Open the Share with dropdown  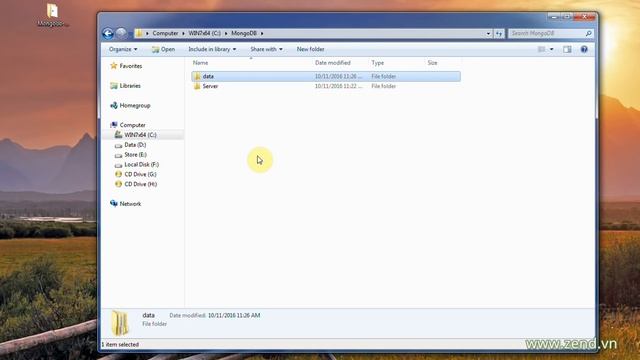click(x=266, y=49)
